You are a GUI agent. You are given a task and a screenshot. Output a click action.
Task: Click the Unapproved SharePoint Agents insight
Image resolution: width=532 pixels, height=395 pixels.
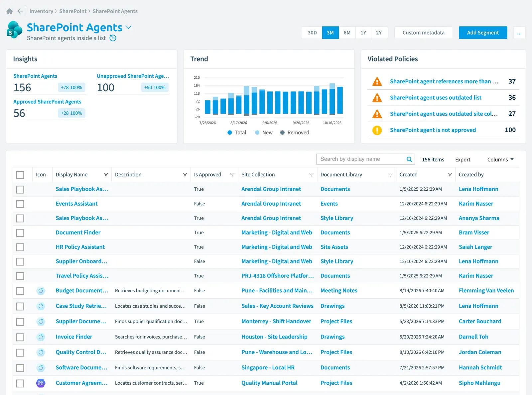click(133, 76)
